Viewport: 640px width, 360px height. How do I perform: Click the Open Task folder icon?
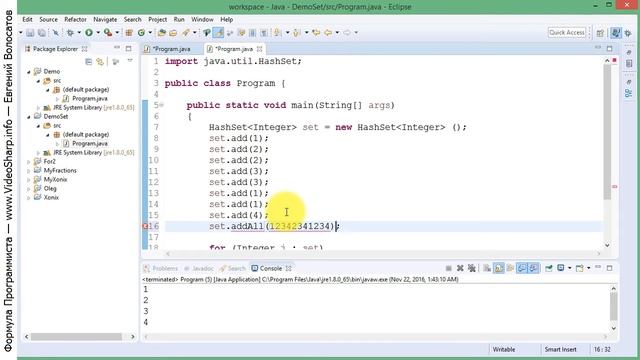173,33
